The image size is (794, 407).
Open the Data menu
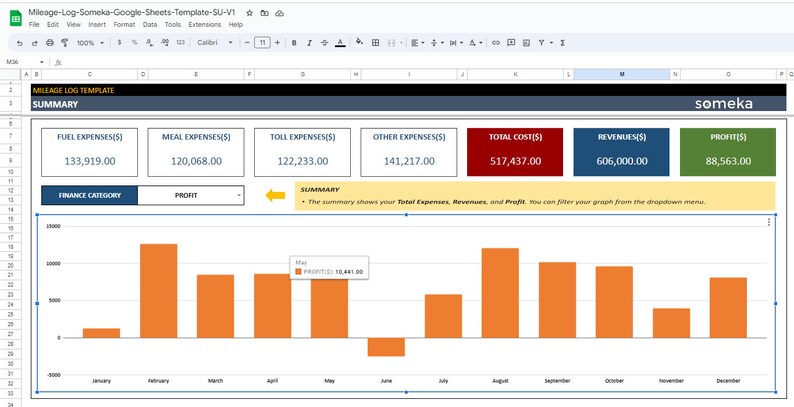(150, 24)
